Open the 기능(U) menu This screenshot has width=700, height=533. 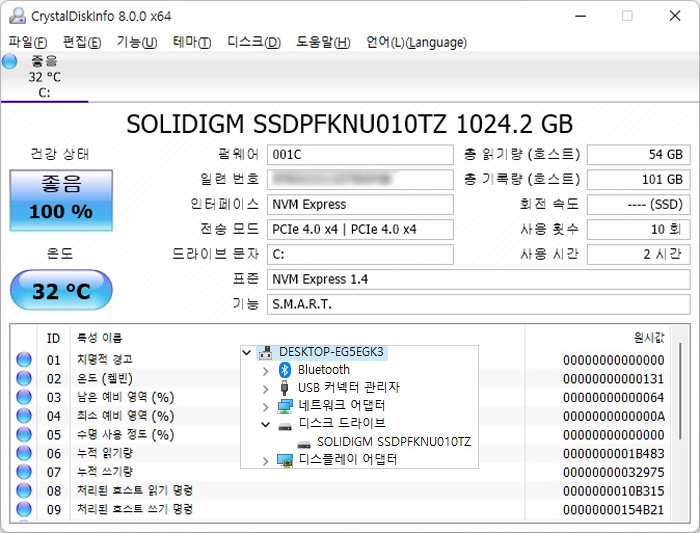[x=137, y=42]
